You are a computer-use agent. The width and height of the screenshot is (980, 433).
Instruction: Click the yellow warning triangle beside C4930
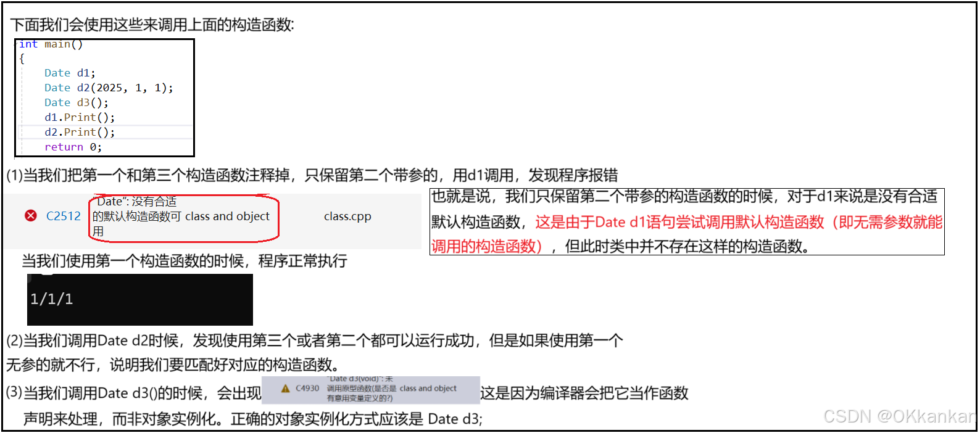pos(285,389)
